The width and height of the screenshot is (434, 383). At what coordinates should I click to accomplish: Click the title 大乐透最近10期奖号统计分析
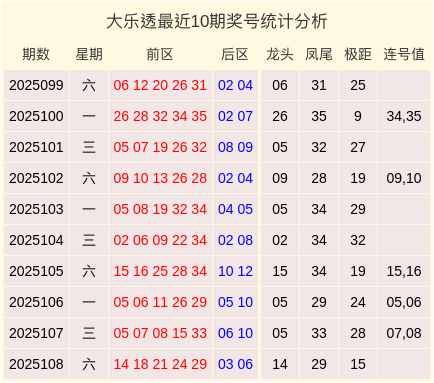[x=217, y=22]
